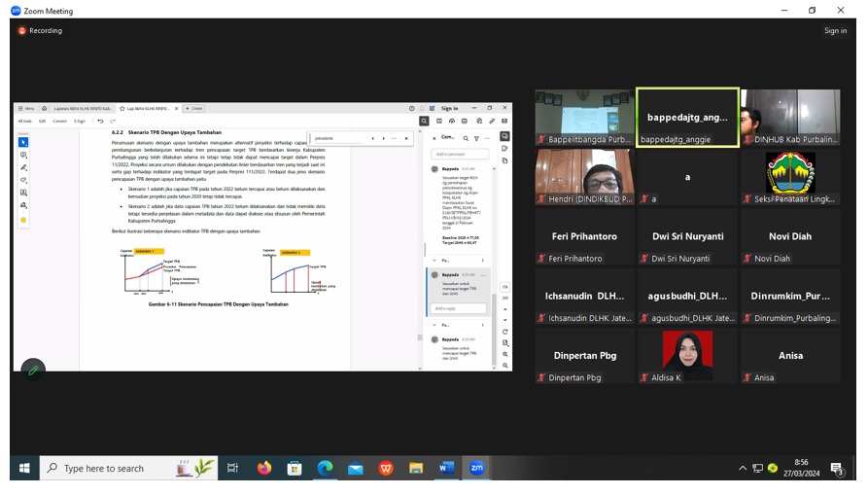Open the Acrobat Menu button
Viewport: 868px width, 495px height.
click(x=26, y=109)
